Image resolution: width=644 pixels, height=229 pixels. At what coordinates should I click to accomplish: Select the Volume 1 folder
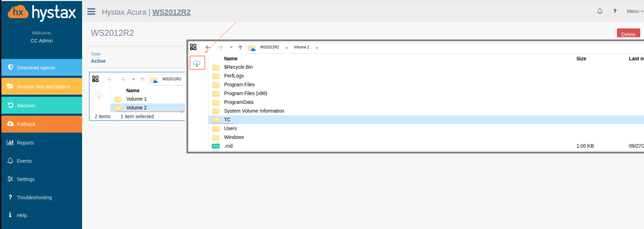pos(147,99)
